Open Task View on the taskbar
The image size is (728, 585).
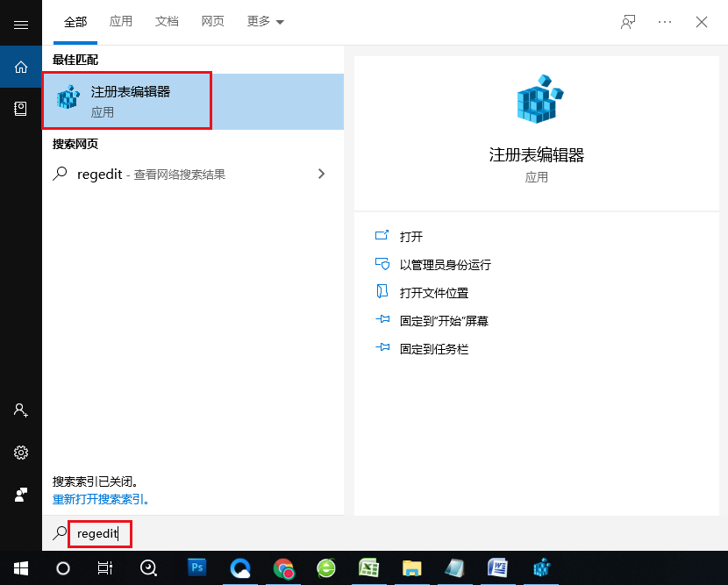coord(105,567)
